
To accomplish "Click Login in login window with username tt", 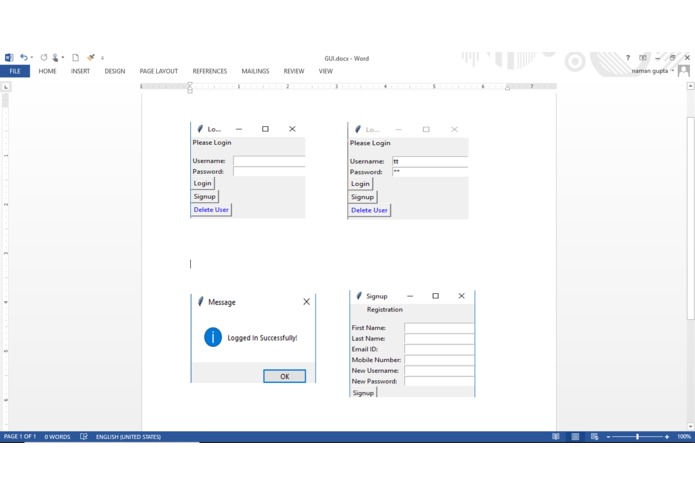I will (x=360, y=184).
